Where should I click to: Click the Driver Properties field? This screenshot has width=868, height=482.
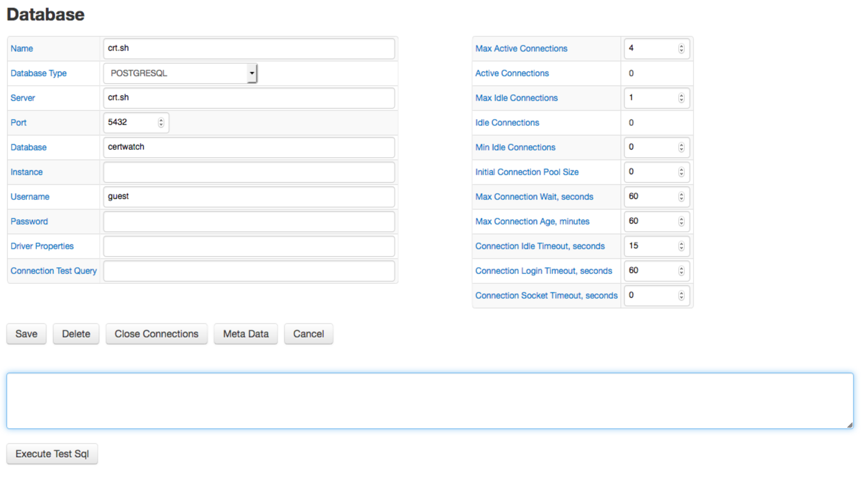point(249,246)
